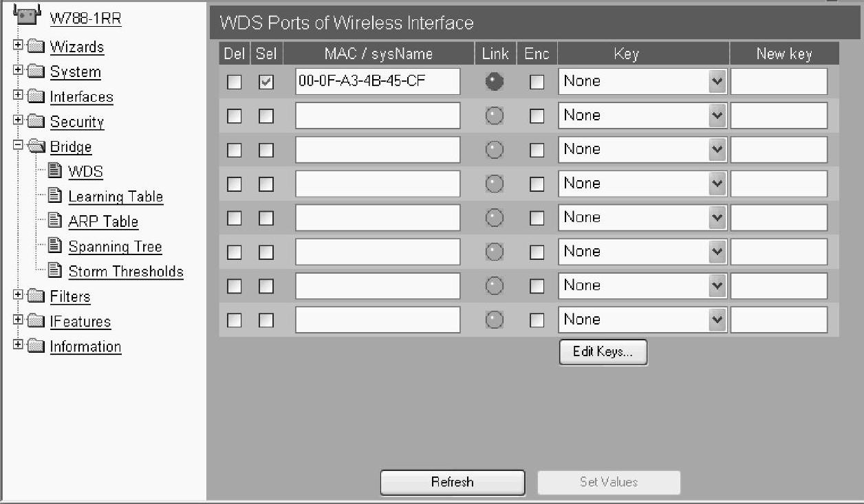This screenshot has height=504, width=864.
Task: Click the Link status indicator in first row
Action: tap(494, 82)
